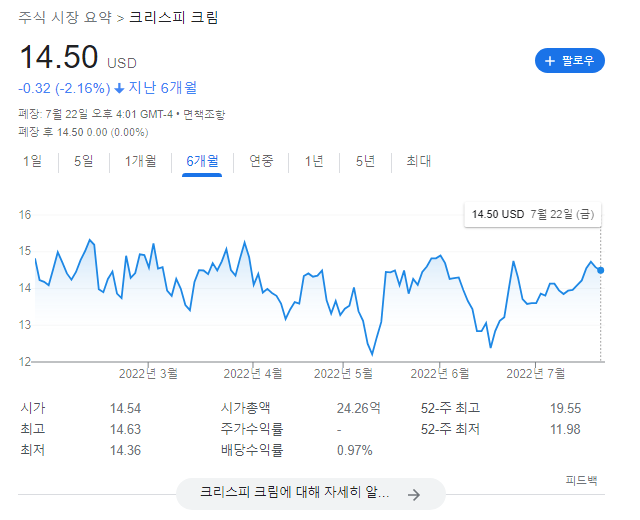Click the 주가수익률 label
The image size is (640, 520).
(x=252, y=429)
